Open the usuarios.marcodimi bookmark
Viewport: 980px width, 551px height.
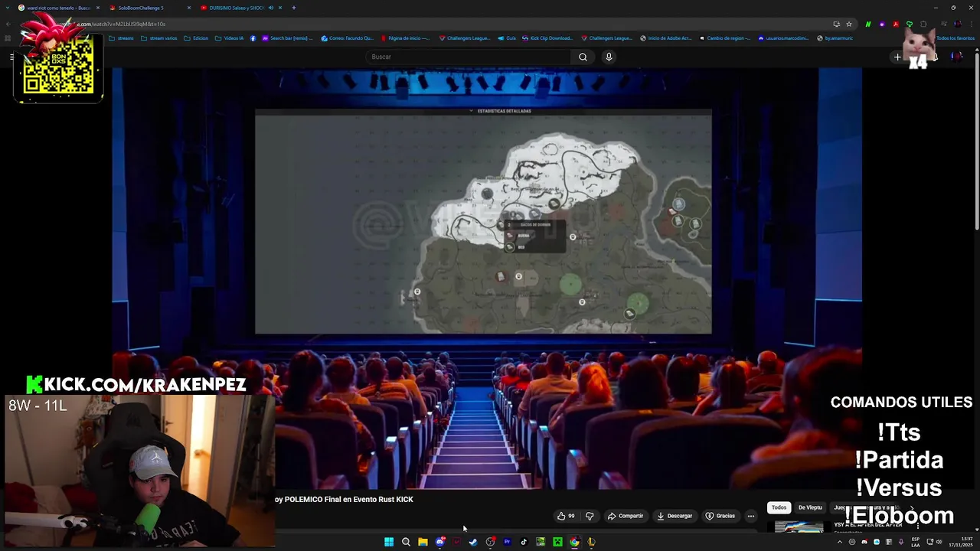tap(782, 37)
